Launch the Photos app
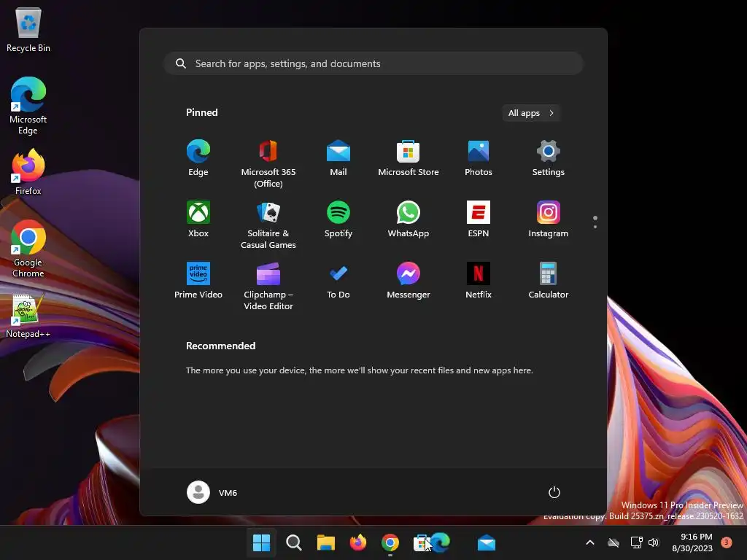Image resolution: width=747 pixels, height=560 pixels. pyautogui.click(x=479, y=158)
